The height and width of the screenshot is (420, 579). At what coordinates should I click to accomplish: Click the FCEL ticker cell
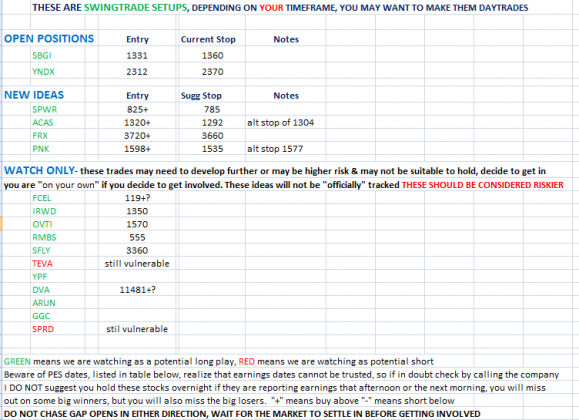click(42, 198)
